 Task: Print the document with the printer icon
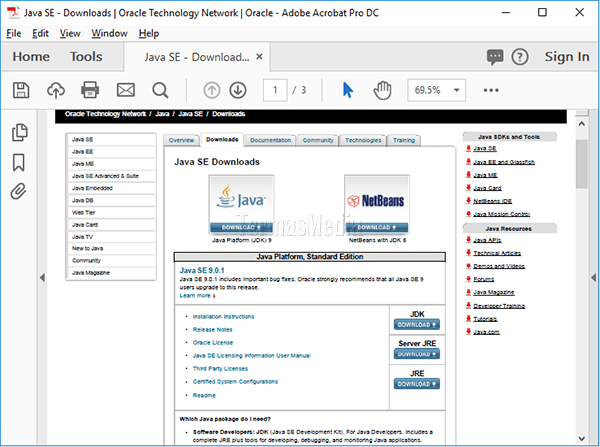(90, 90)
